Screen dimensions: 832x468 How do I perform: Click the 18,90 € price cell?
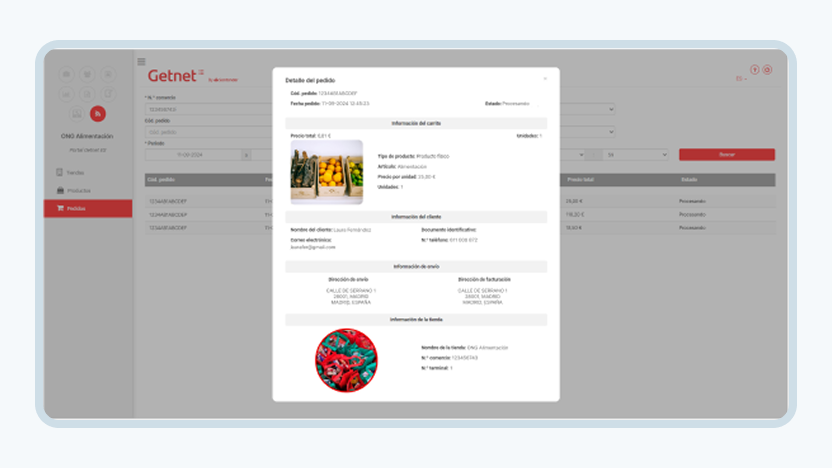[574, 228]
